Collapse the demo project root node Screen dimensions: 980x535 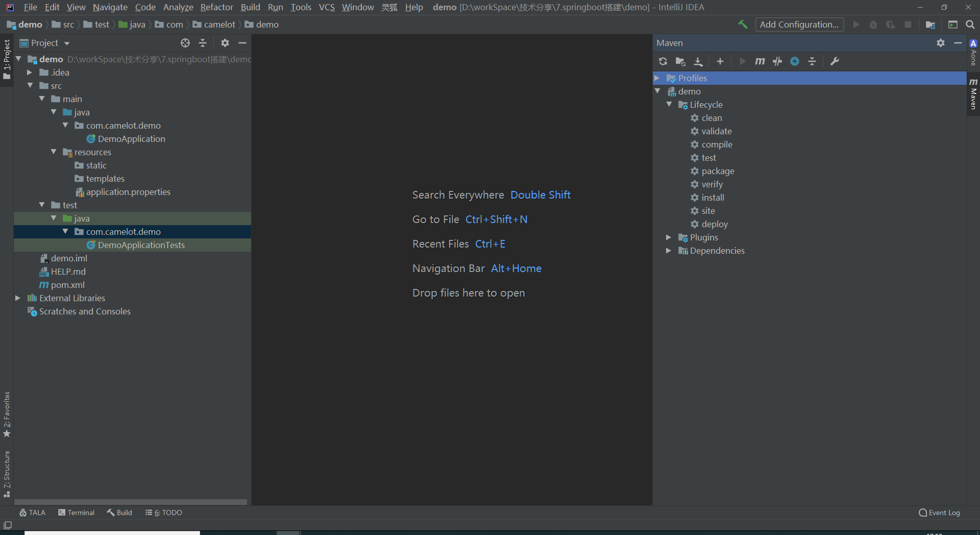pyautogui.click(x=19, y=59)
